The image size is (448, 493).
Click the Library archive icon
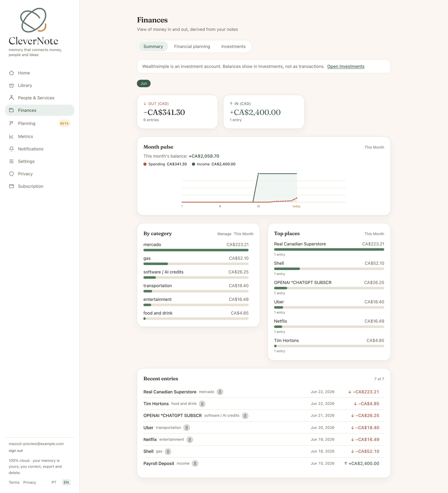tap(12, 85)
